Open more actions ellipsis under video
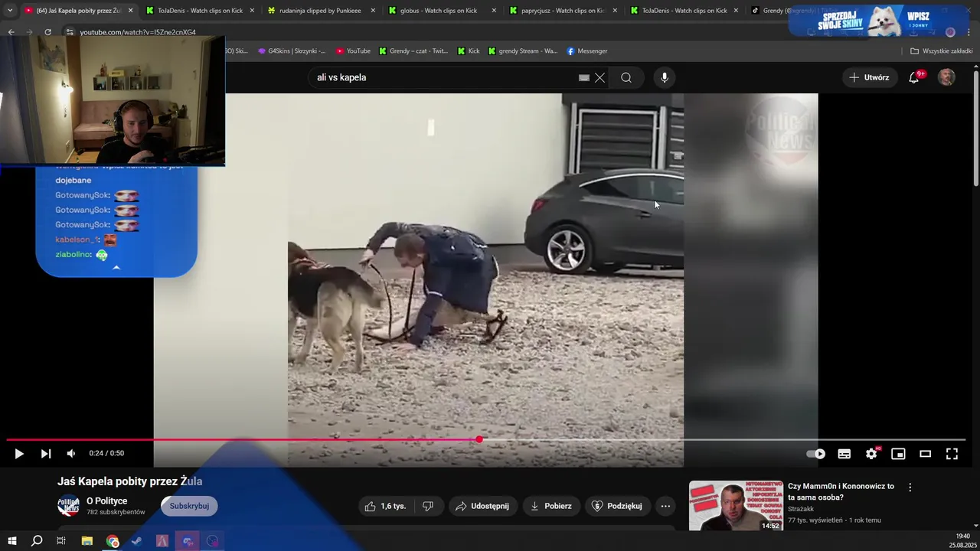The height and width of the screenshot is (551, 980). click(665, 506)
